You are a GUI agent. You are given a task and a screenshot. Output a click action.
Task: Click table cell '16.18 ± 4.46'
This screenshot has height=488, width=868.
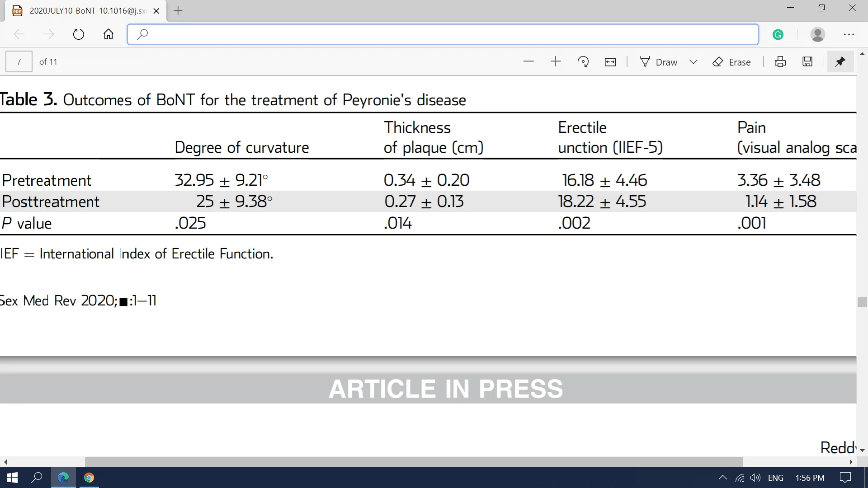pos(604,180)
